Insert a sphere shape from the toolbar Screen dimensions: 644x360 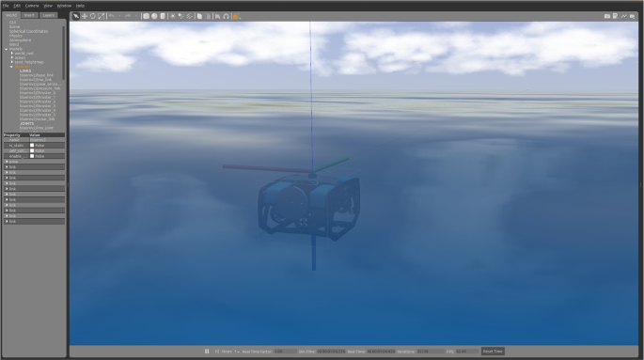coord(154,16)
